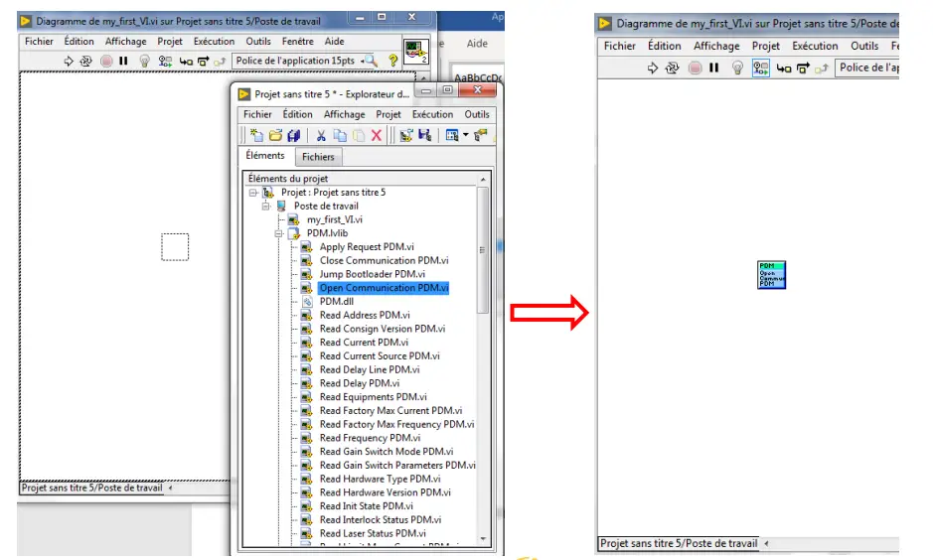Screen dimensions: 933x560
Task: Click Save All icon in the explorer toolbar
Action: (293, 136)
